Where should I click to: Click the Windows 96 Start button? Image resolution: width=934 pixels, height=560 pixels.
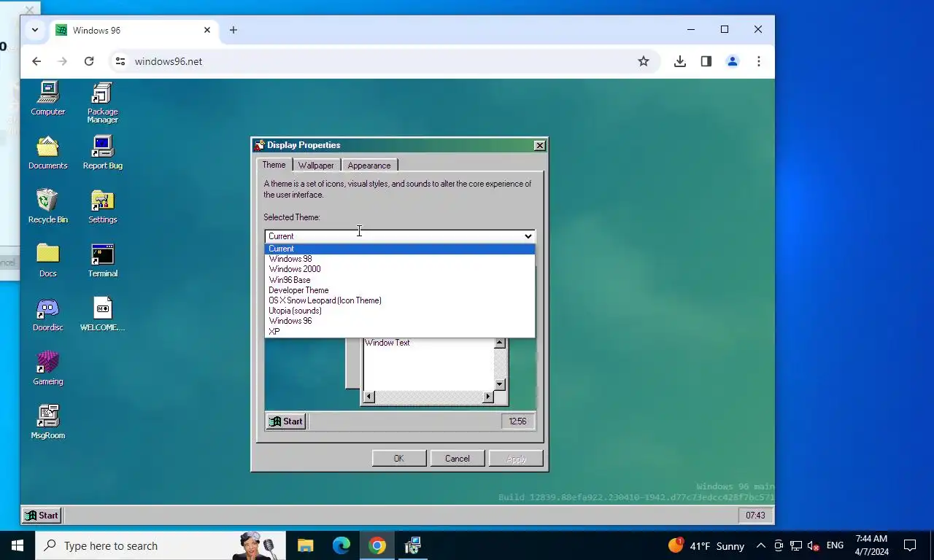(x=42, y=516)
